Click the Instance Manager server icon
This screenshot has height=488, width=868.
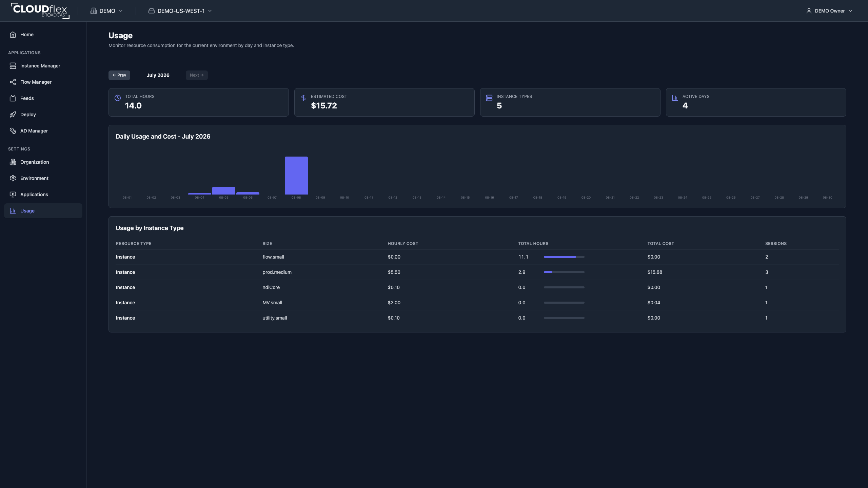(13, 66)
